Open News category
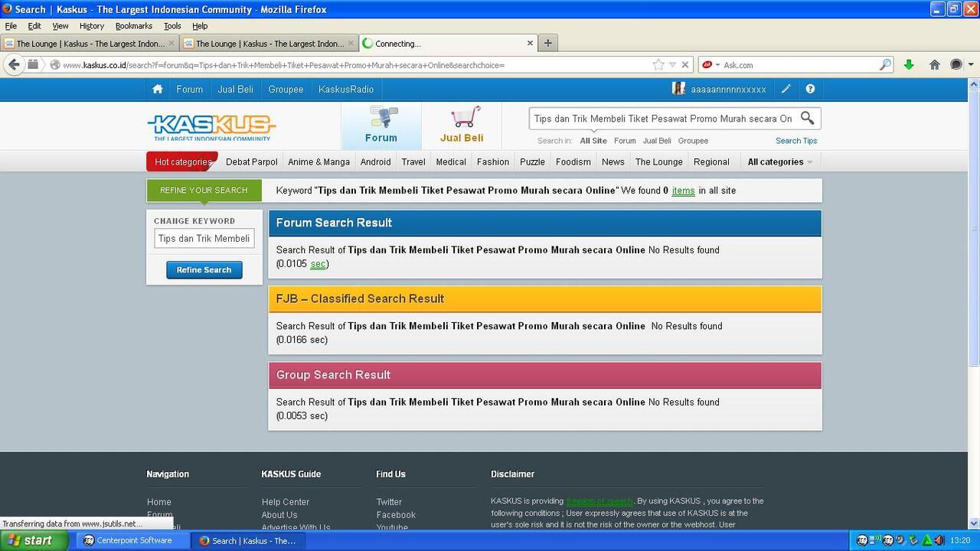This screenshot has width=980, height=551. click(x=613, y=161)
